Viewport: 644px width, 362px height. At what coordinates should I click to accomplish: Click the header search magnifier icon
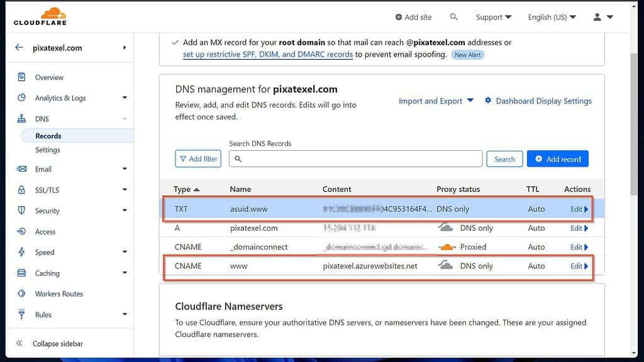[x=453, y=17]
